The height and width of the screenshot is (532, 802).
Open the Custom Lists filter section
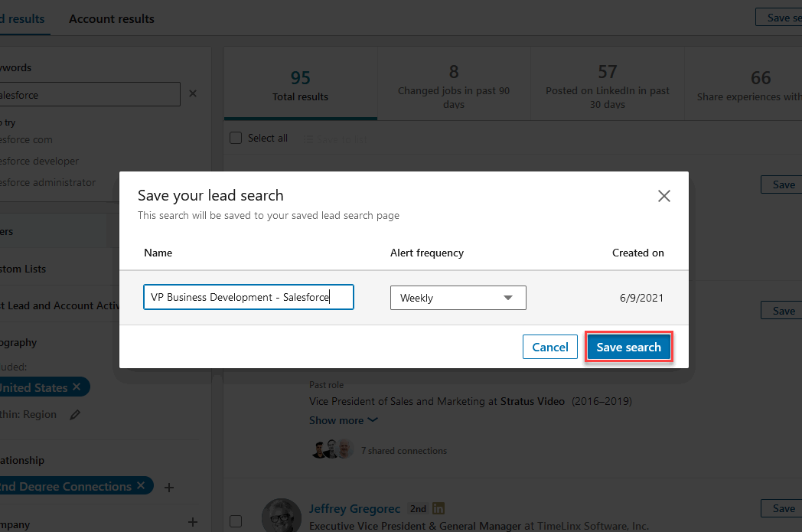click(x=23, y=269)
